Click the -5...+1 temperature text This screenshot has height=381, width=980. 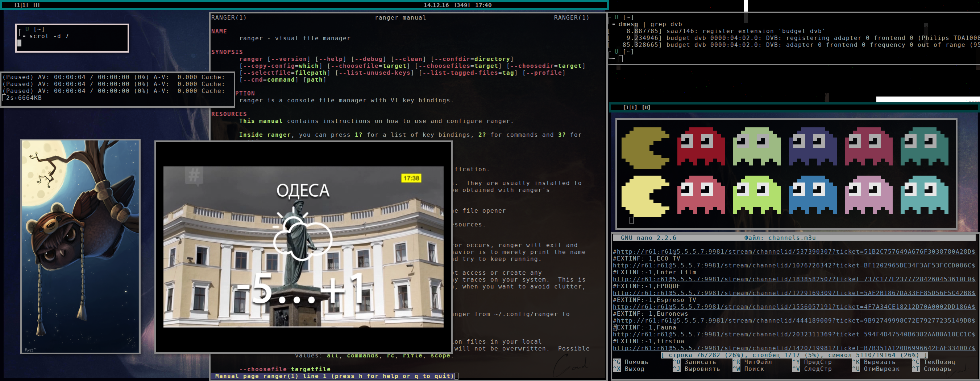pyautogui.click(x=300, y=288)
